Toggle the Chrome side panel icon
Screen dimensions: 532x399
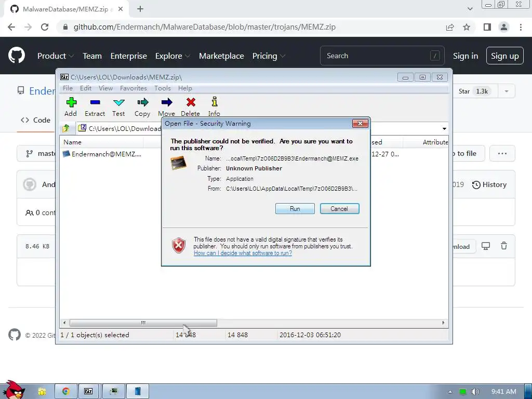[487, 27]
